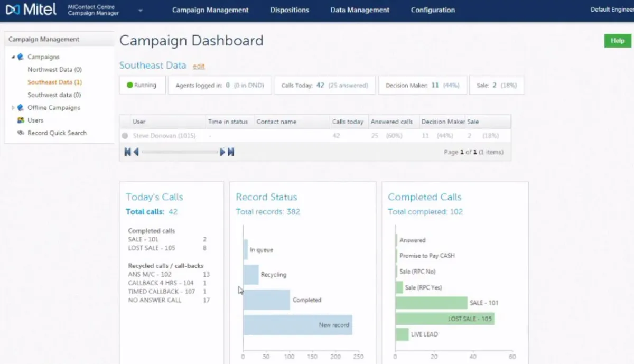Viewport: 634px width, 364px height.
Task: Edit the Southeast Data campaign via edit link
Action: pos(199,67)
